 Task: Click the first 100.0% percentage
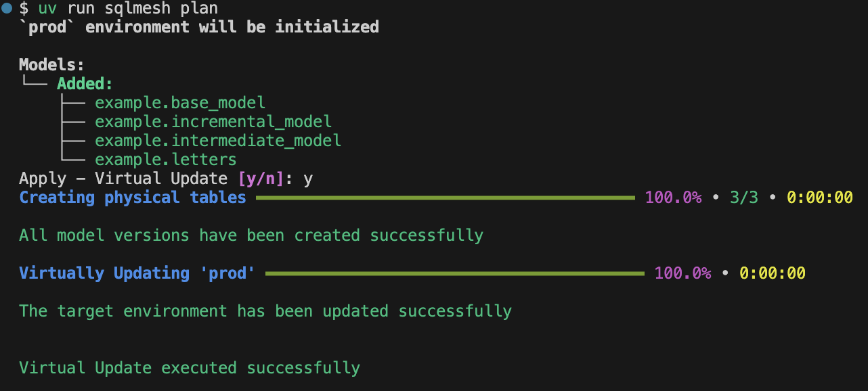[673, 198]
